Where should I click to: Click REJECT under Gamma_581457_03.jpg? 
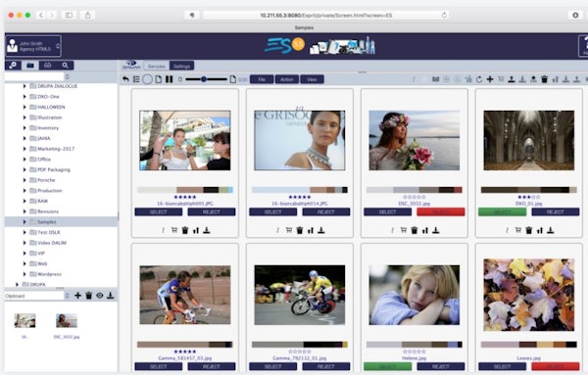(212, 366)
